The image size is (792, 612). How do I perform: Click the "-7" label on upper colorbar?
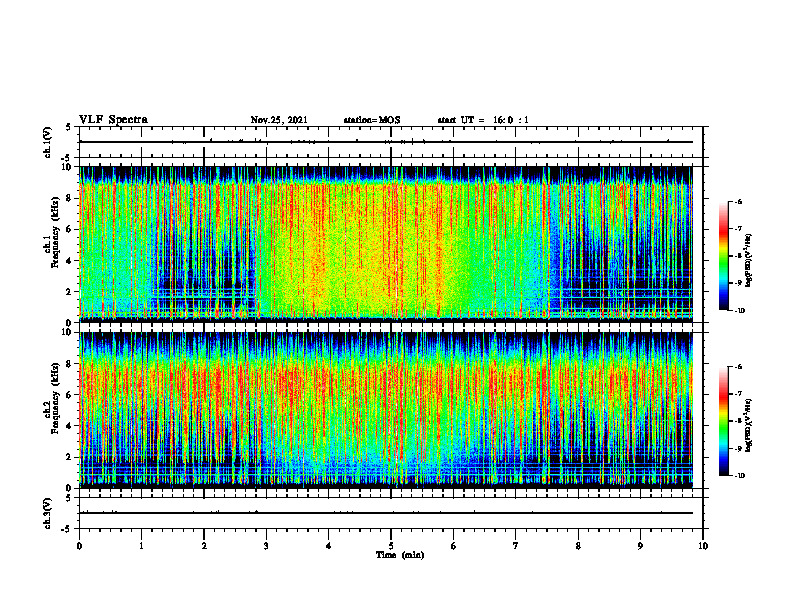point(738,229)
